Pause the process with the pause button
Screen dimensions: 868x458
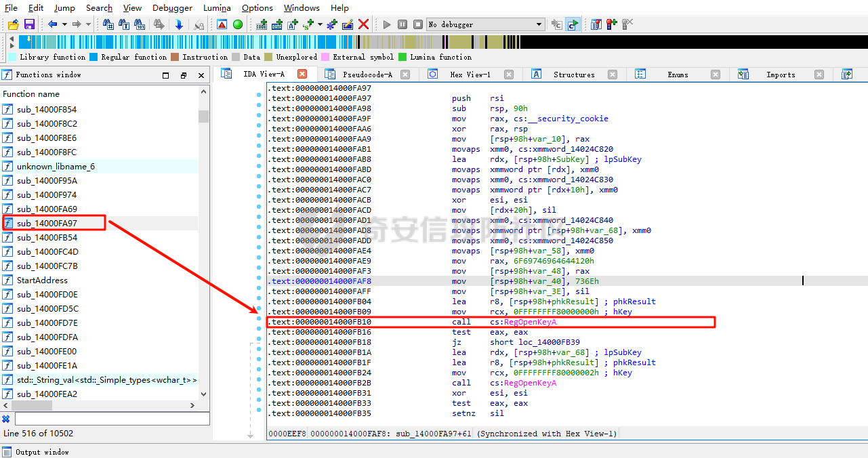[x=402, y=24]
